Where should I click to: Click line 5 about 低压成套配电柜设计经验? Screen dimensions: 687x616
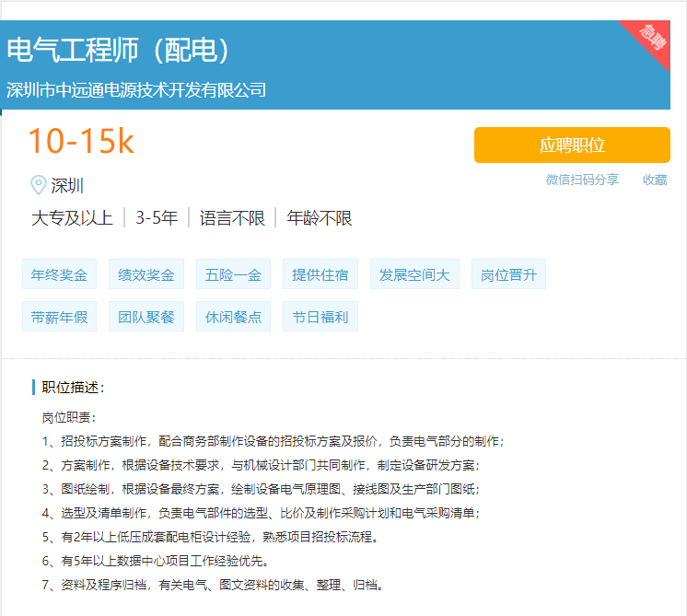pyautogui.click(x=210, y=537)
